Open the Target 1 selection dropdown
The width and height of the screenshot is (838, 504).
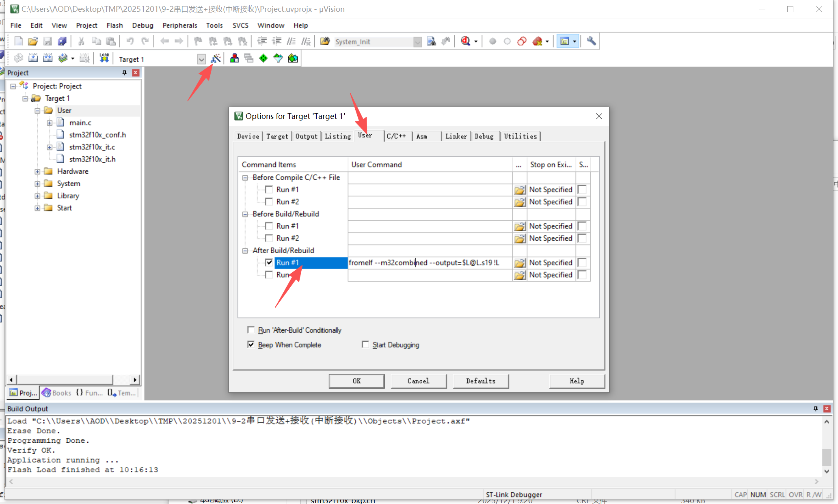point(201,59)
